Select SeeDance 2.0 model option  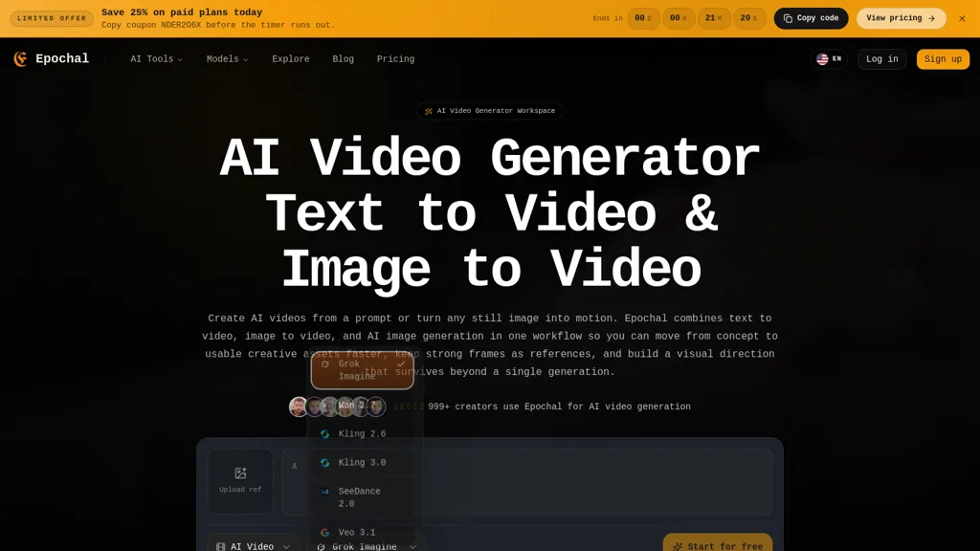coord(363,497)
